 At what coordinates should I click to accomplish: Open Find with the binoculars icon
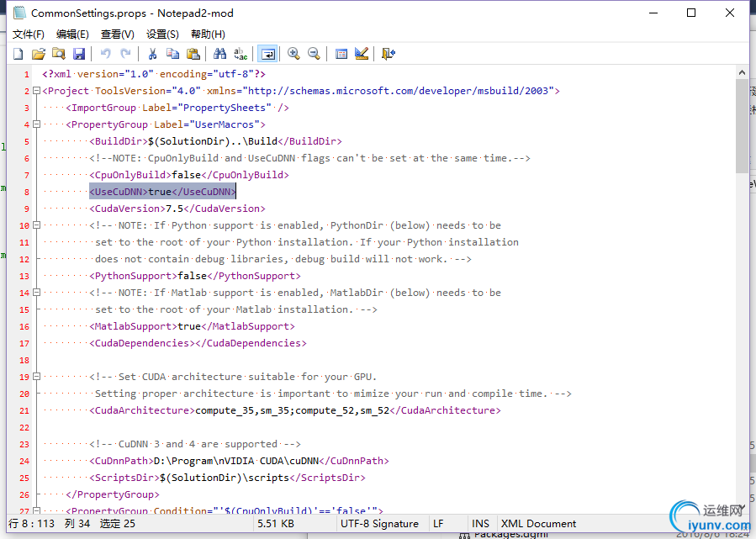click(219, 54)
